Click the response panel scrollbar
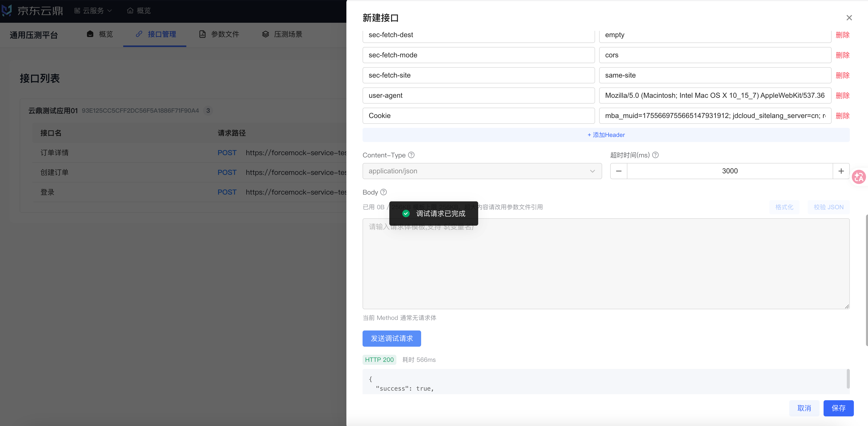 click(x=848, y=379)
